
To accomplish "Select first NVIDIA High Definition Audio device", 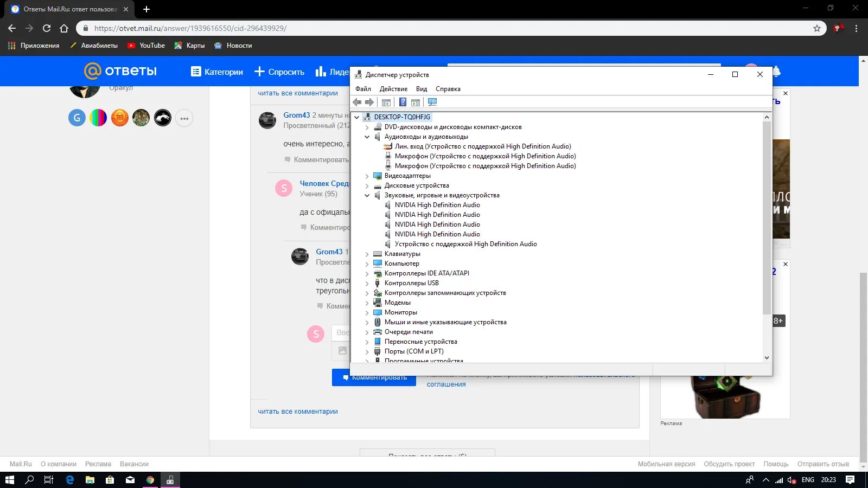I will (x=437, y=205).
